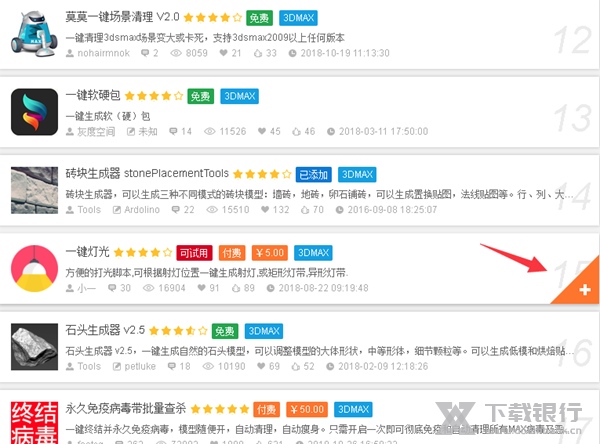Open the 砖块生成器 stone wall thumbnail
This screenshot has width=600, height=444.
coord(34,190)
